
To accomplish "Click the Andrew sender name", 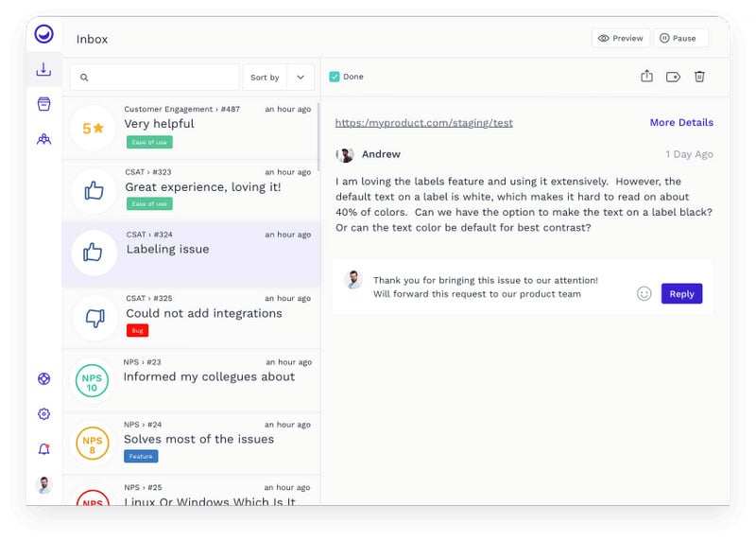I will pyautogui.click(x=381, y=154).
